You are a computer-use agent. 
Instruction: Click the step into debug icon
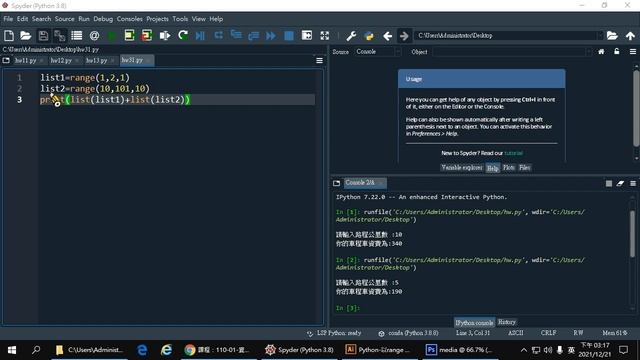pyautogui.click(x=236, y=36)
